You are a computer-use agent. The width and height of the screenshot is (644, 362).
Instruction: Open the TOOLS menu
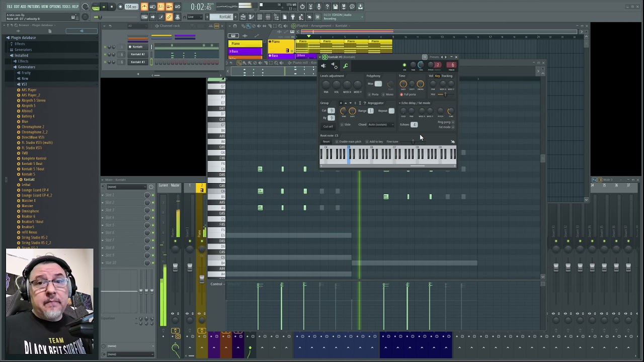pos(66,7)
